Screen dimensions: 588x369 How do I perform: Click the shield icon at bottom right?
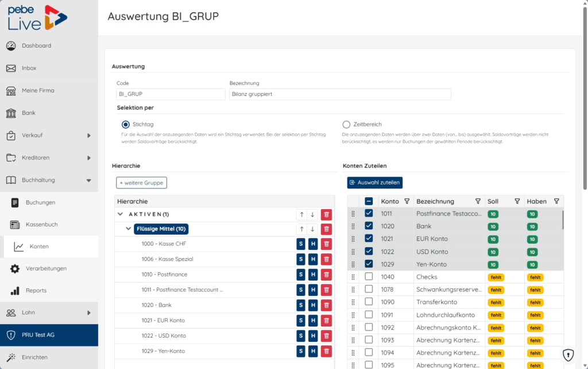click(x=568, y=355)
